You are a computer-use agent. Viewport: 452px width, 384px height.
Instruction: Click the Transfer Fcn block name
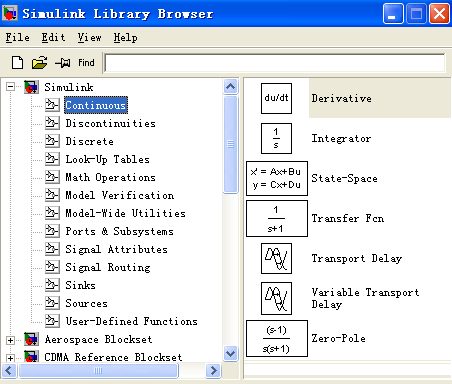pos(348,218)
